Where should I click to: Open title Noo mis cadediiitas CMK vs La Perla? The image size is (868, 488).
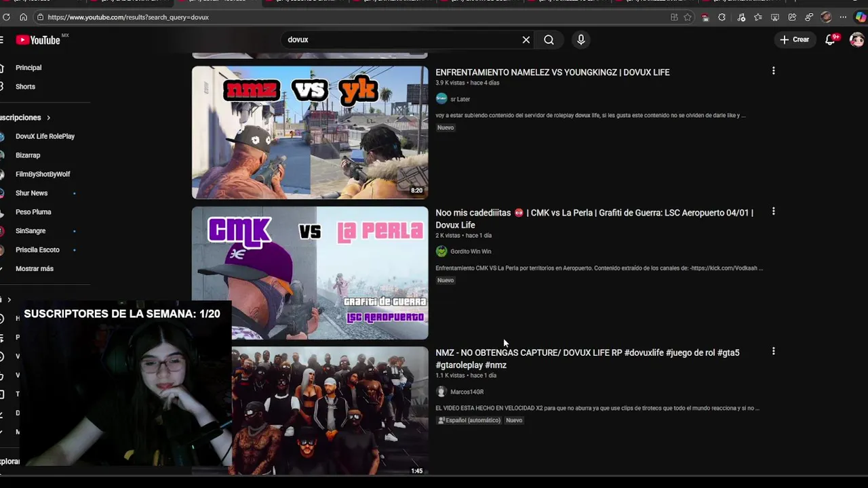[594, 219]
